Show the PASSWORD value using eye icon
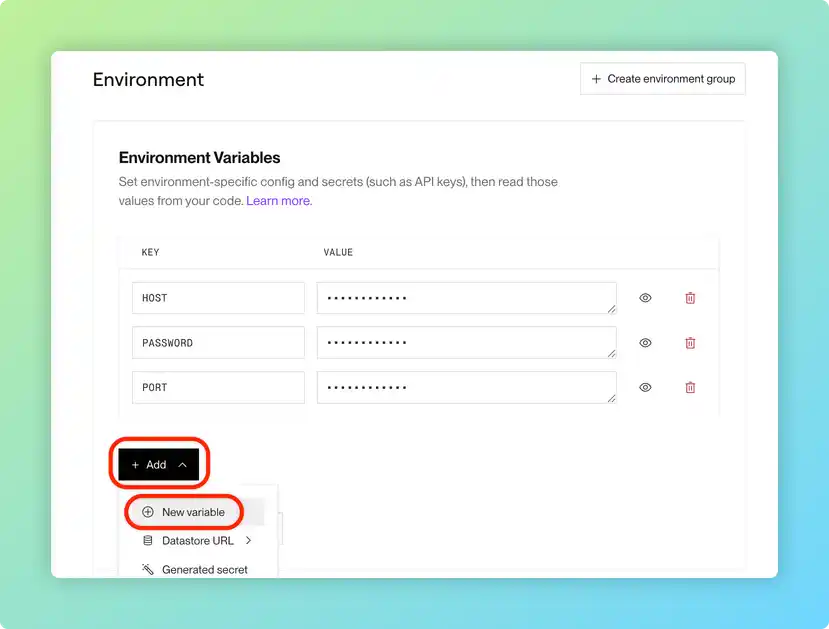The width and height of the screenshot is (829, 629). click(646, 343)
